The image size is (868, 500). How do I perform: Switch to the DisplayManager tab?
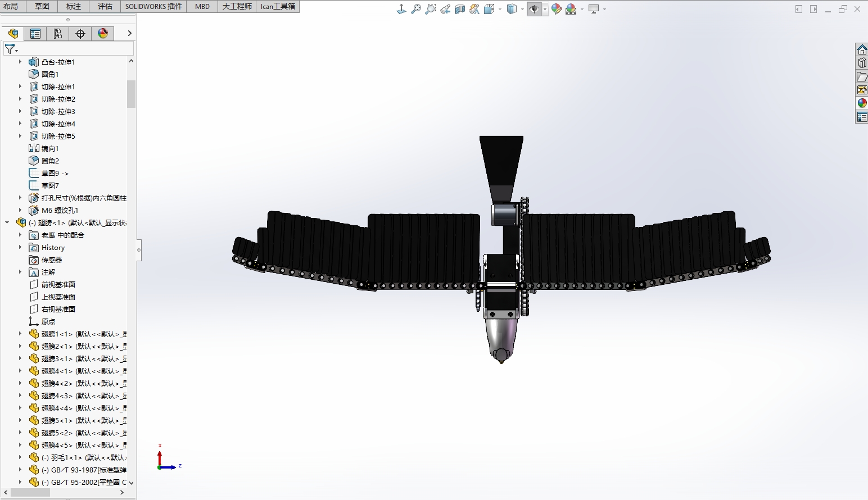pyautogui.click(x=103, y=34)
